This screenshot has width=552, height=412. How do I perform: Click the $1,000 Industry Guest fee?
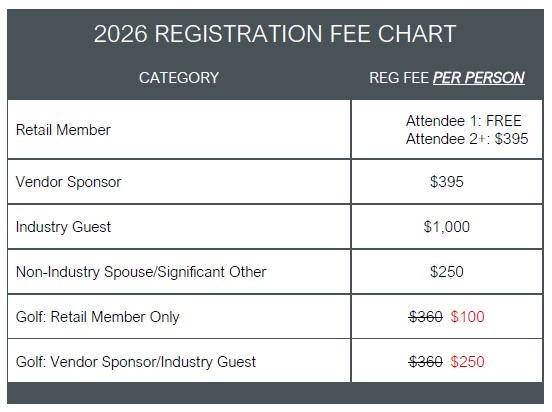pyautogui.click(x=447, y=227)
